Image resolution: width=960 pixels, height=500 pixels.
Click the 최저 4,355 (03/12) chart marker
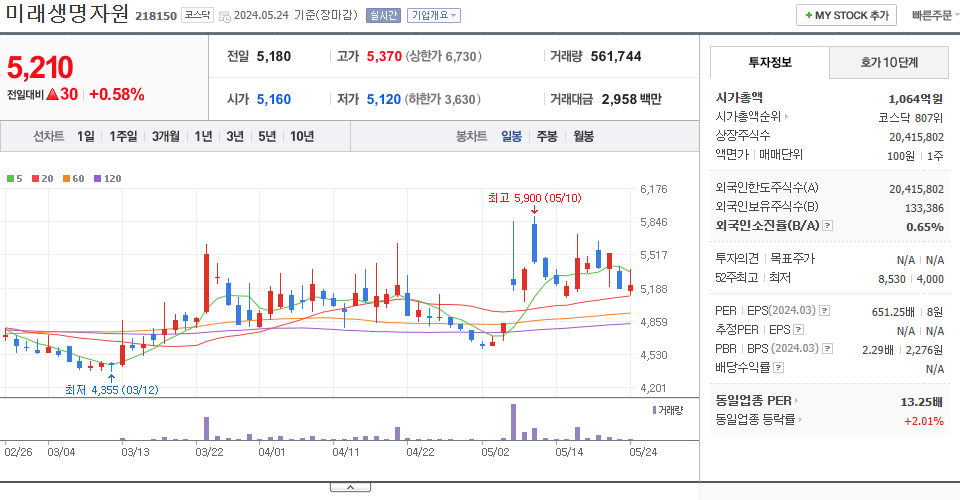111,390
